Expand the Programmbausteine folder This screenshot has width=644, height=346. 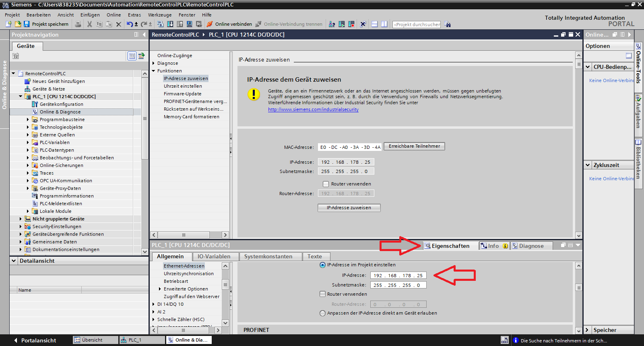28,119
